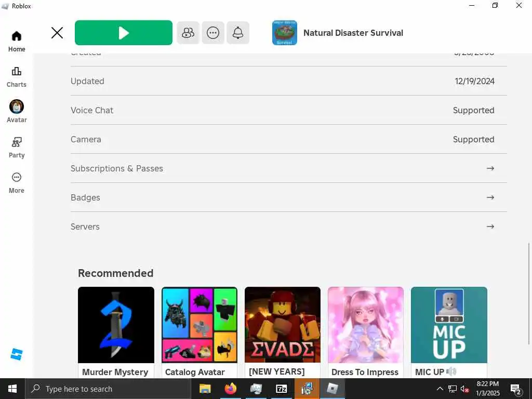The height and width of the screenshot is (399, 532).
Task: Open the orange highlighted taskbar app
Action: pos(307,389)
